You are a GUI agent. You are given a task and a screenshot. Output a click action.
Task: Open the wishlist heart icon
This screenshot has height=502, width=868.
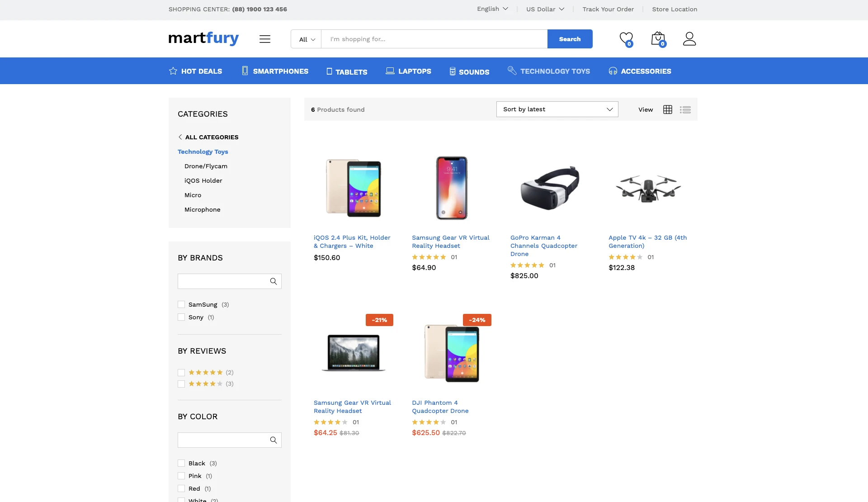tap(626, 39)
